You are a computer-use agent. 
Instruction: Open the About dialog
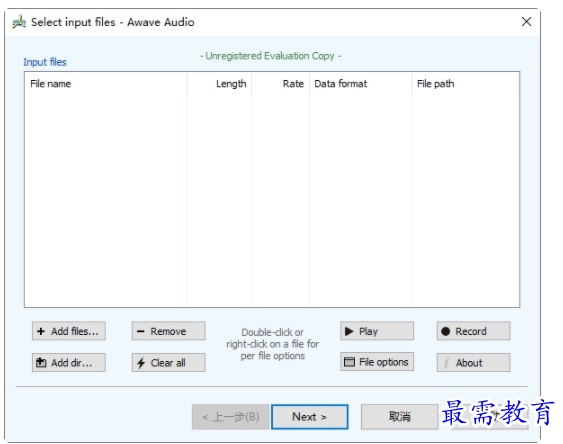[473, 363]
